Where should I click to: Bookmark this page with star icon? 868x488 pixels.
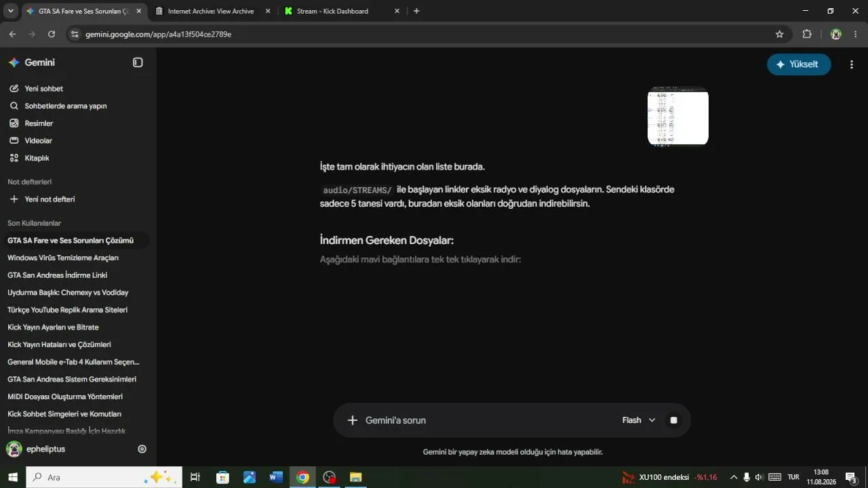click(x=779, y=34)
